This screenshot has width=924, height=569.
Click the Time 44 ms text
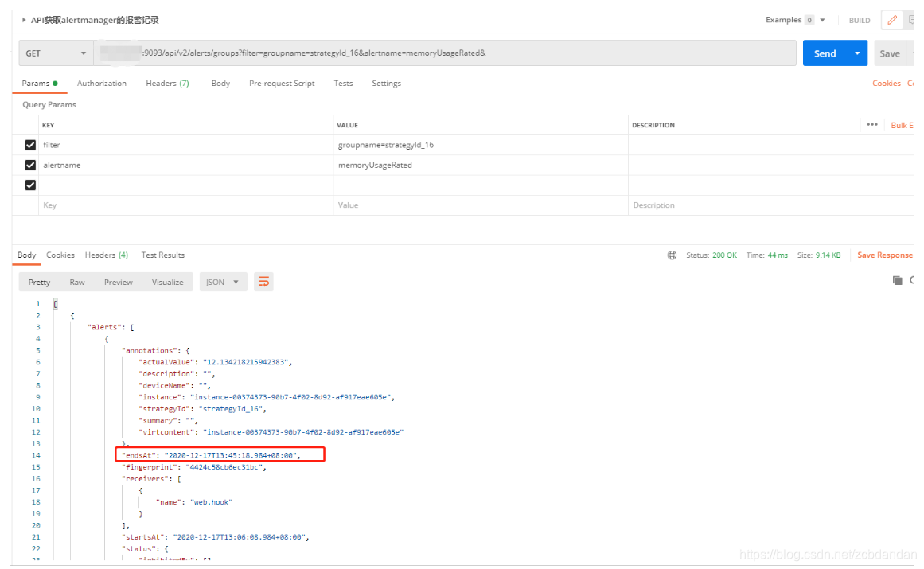766,255
